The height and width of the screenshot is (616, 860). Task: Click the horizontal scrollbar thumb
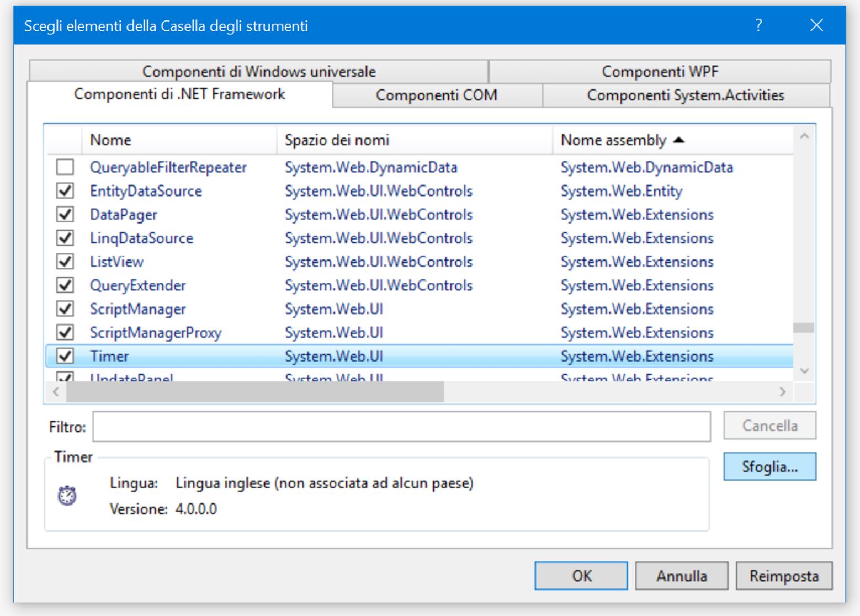point(255,392)
